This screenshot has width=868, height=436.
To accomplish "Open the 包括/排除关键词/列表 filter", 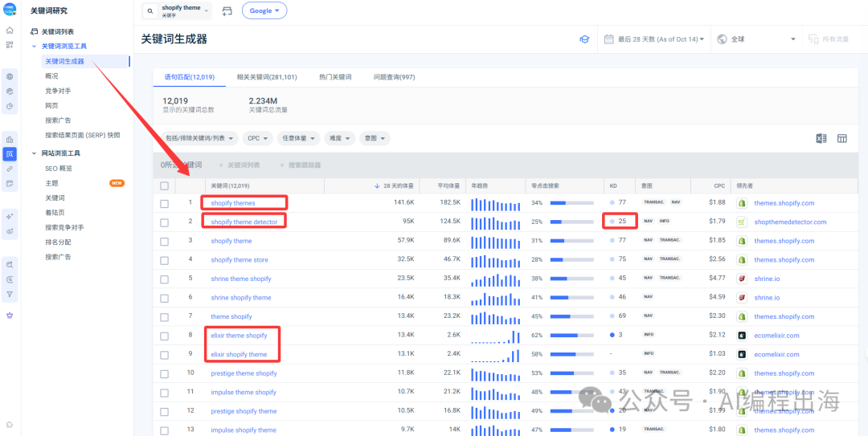I will (x=199, y=138).
